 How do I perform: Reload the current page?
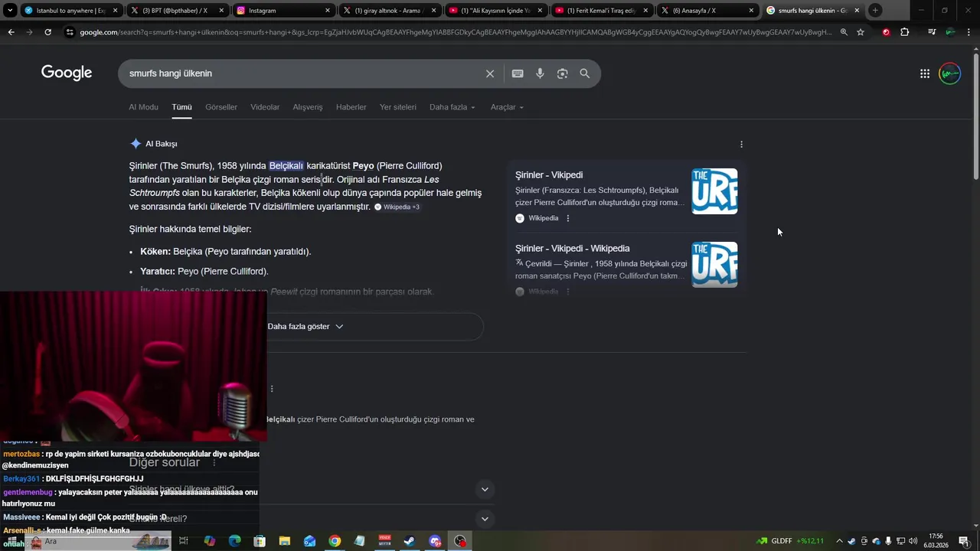tap(47, 32)
